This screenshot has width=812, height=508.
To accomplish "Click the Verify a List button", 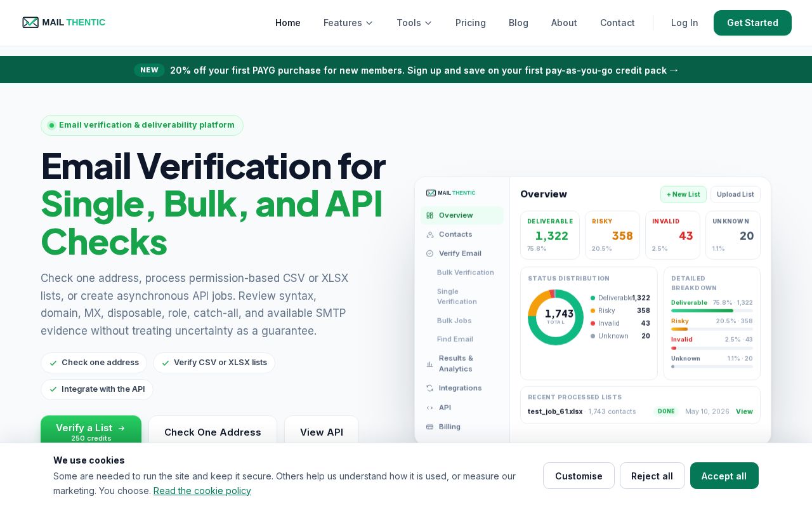I will [91, 430].
